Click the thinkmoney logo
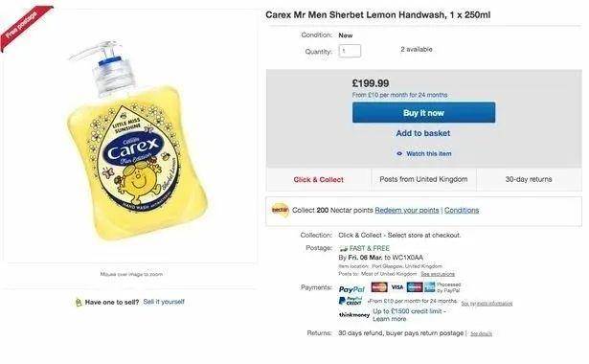 tap(353, 315)
